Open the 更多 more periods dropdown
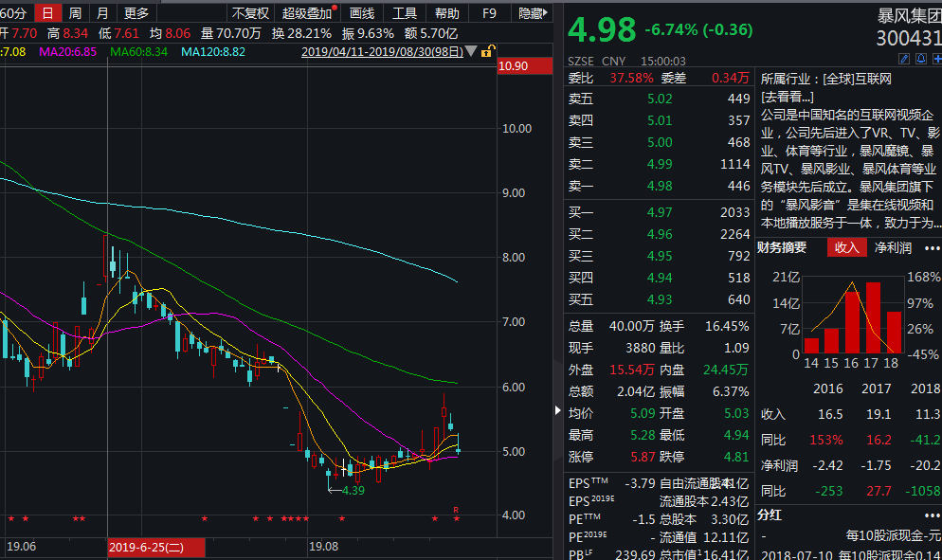Viewport: 942px width, 560px height. click(136, 12)
